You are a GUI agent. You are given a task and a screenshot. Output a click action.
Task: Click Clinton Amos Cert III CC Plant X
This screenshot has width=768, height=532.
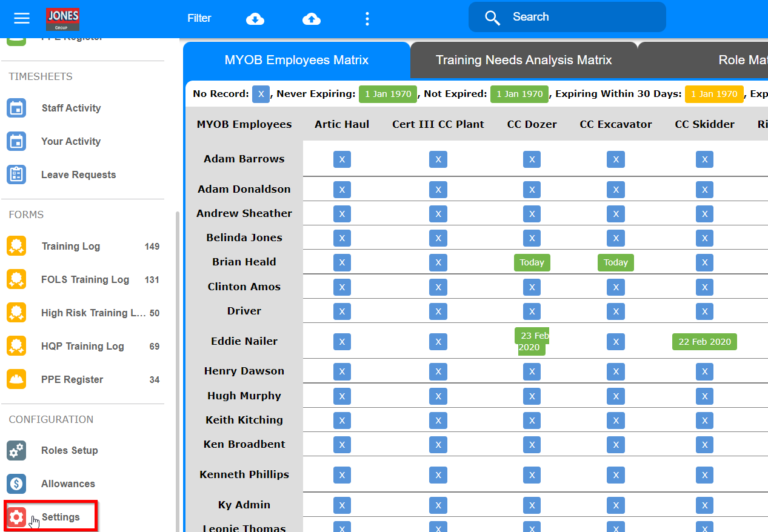[438, 287]
